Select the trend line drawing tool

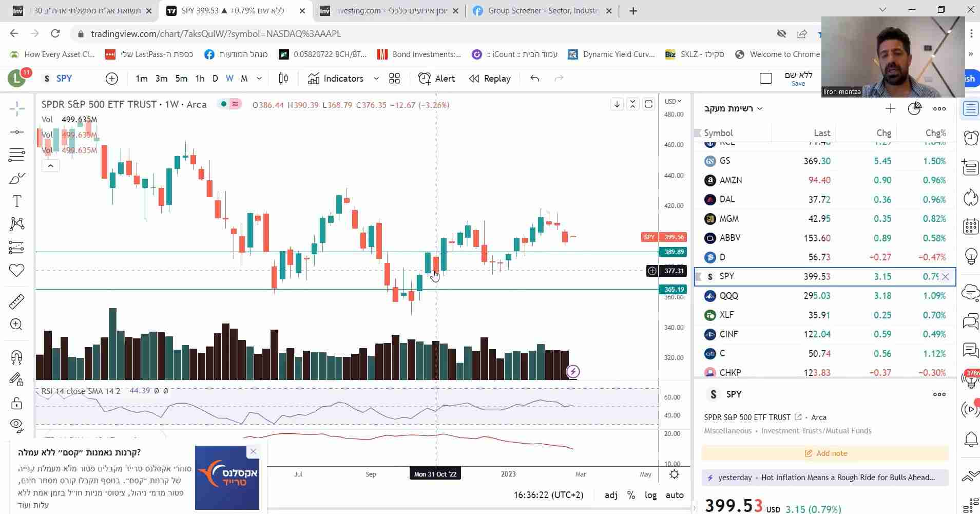[16, 132]
